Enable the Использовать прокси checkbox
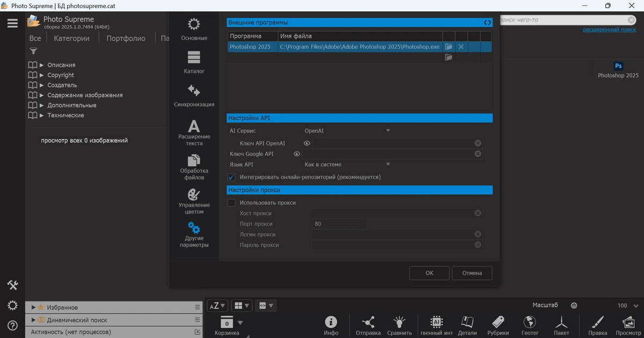Image resolution: width=644 pixels, height=338 pixels. (x=232, y=203)
